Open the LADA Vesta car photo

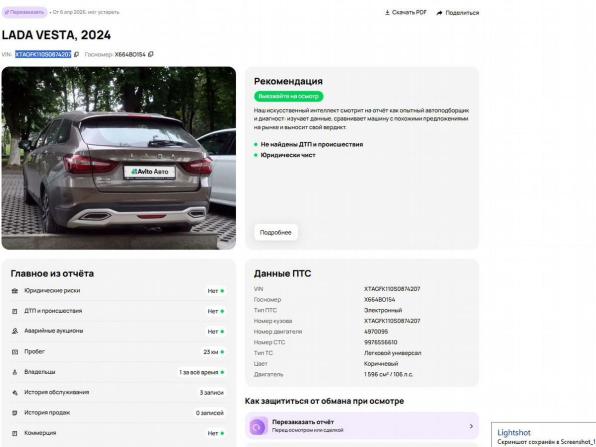click(119, 158)
